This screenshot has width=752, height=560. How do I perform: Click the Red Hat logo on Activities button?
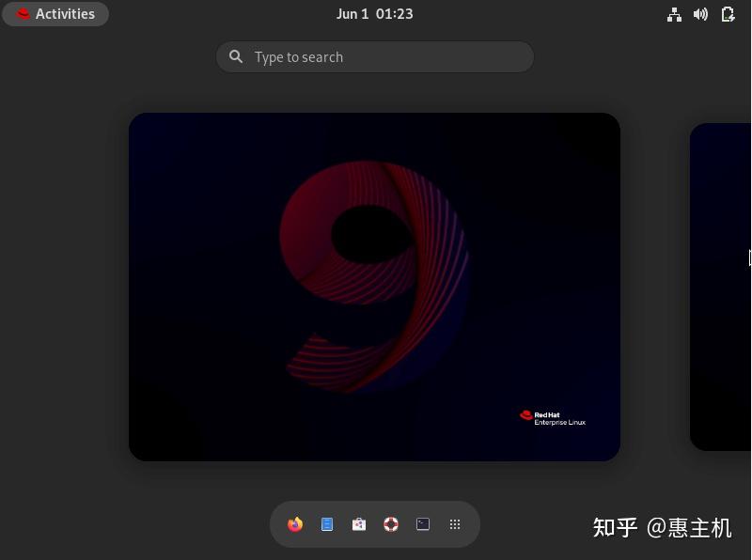[23, 13]
